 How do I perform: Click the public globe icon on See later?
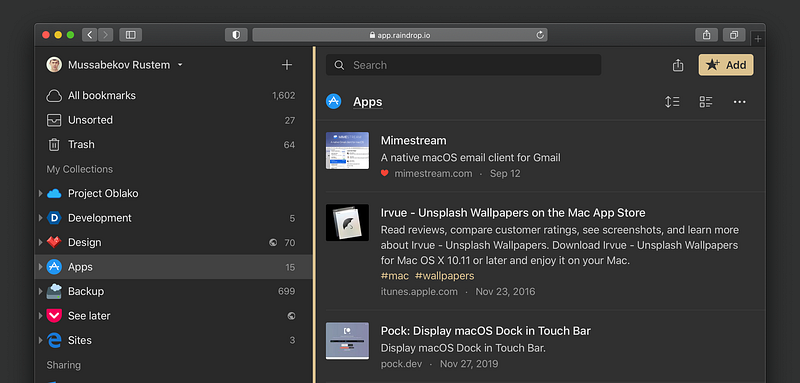[291, 316]
